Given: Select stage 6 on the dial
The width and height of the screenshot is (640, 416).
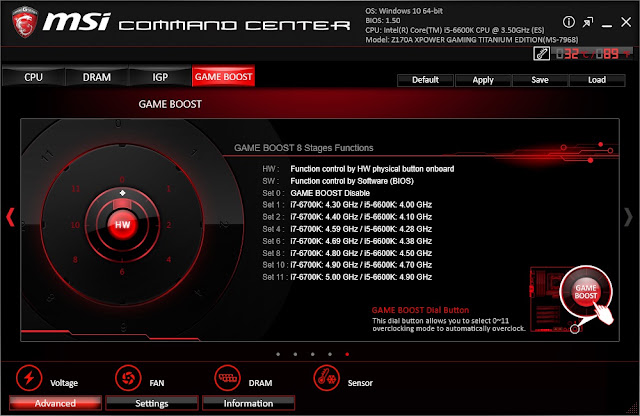Looking at the screenshot, I should point(122,272).
